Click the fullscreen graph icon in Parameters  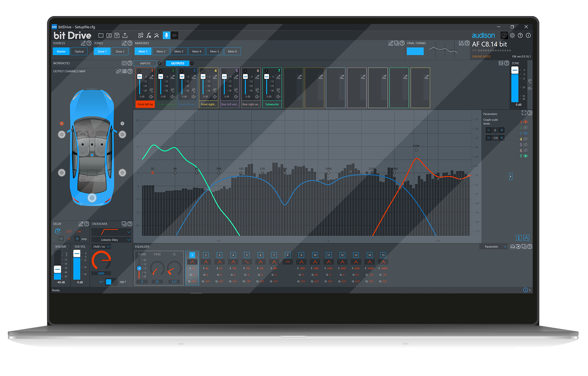(524, 113)
